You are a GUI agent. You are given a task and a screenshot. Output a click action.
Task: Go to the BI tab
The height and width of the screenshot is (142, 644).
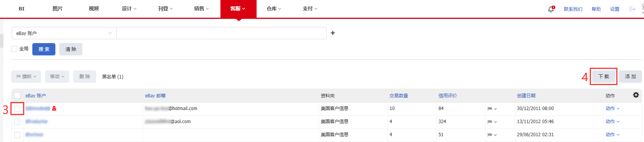22,8
